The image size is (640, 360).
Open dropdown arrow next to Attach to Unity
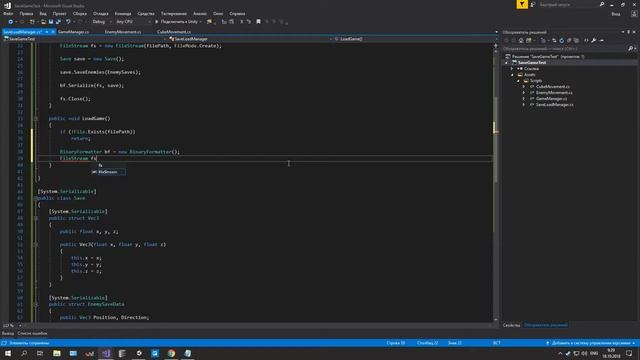tap(200, 22)
